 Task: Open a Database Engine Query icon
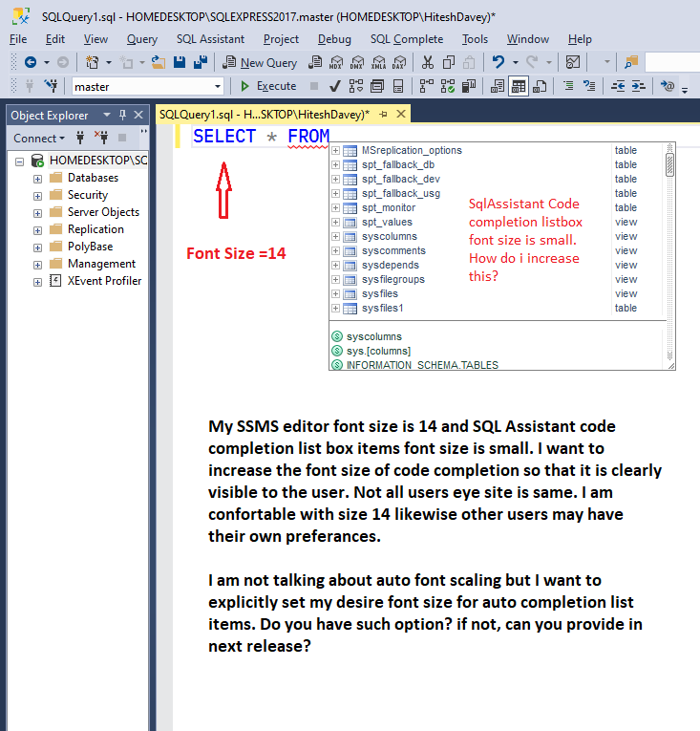315,62
